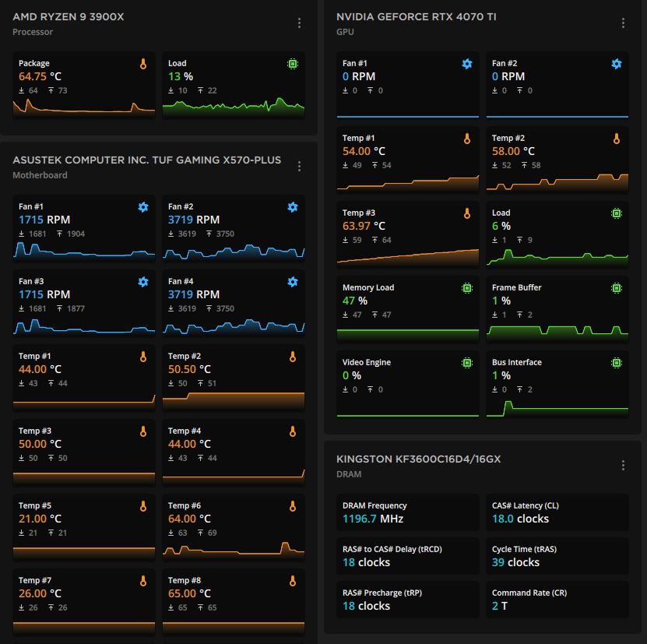Open the ASUSTeK motherboard card options menu
The width and height of the screenshot is (647, 644).
(x=299, y=167)
